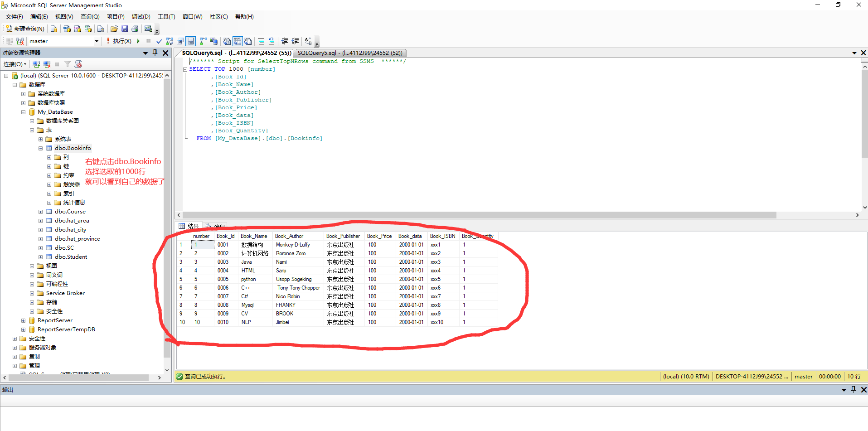The image size is (868, 431).
Task: Click Uncomment Selected Lines icon
Action: point(272,41)
